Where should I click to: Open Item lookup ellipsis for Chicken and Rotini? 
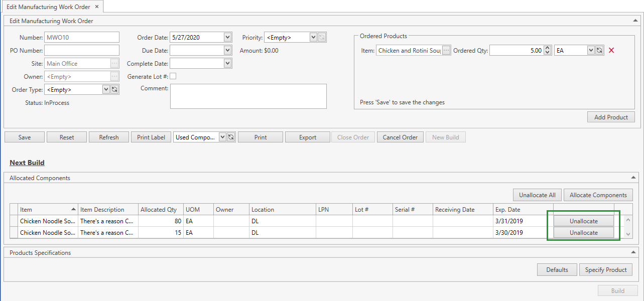point(446,50)
